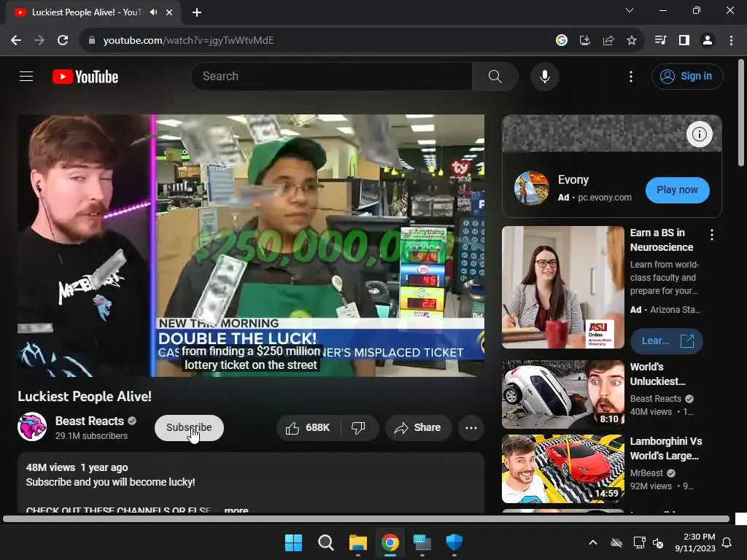Toggle the Chrome side panel
Viewport: 747px width, 560px height.
pyautogui.click(x=684, y=41)
